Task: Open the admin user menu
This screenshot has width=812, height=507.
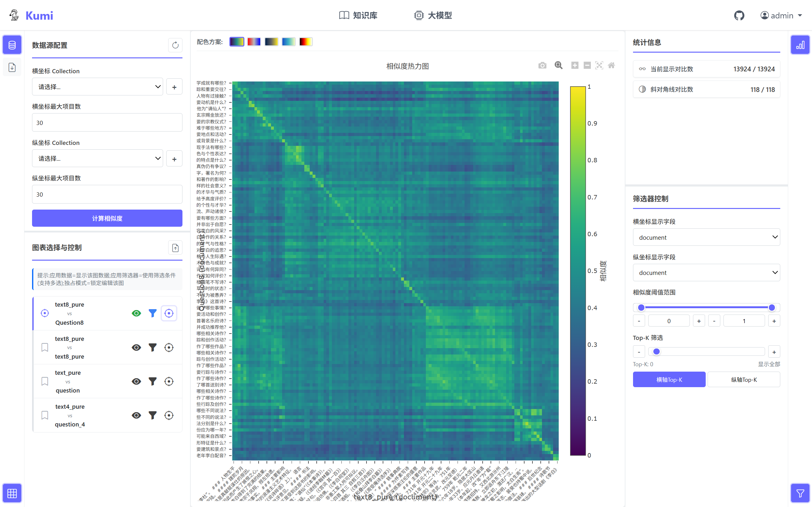Action: point(781,16)
